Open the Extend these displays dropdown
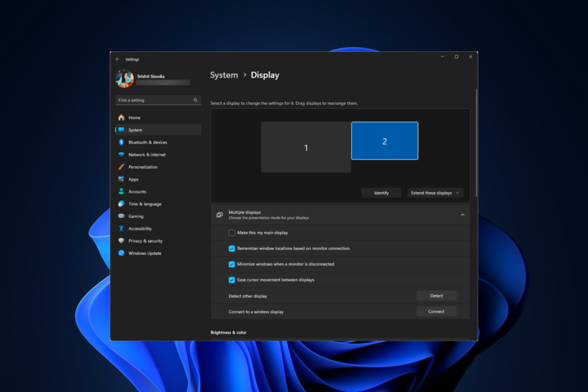This screenshot has height=392, width=588. (435, 193)
